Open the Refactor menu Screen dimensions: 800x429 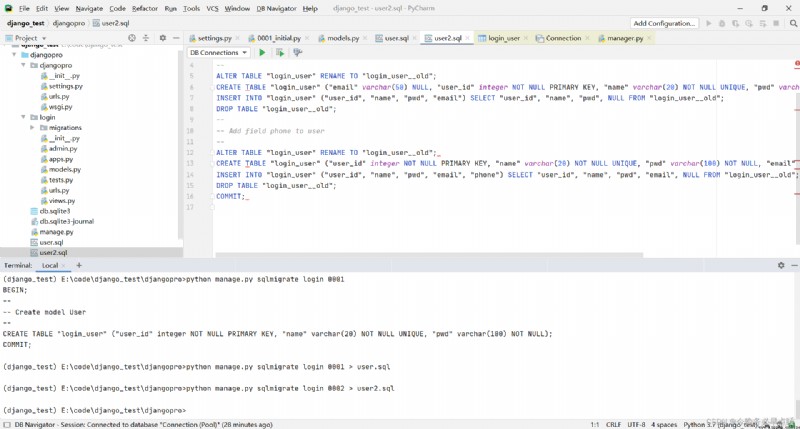tap(145, 9)
